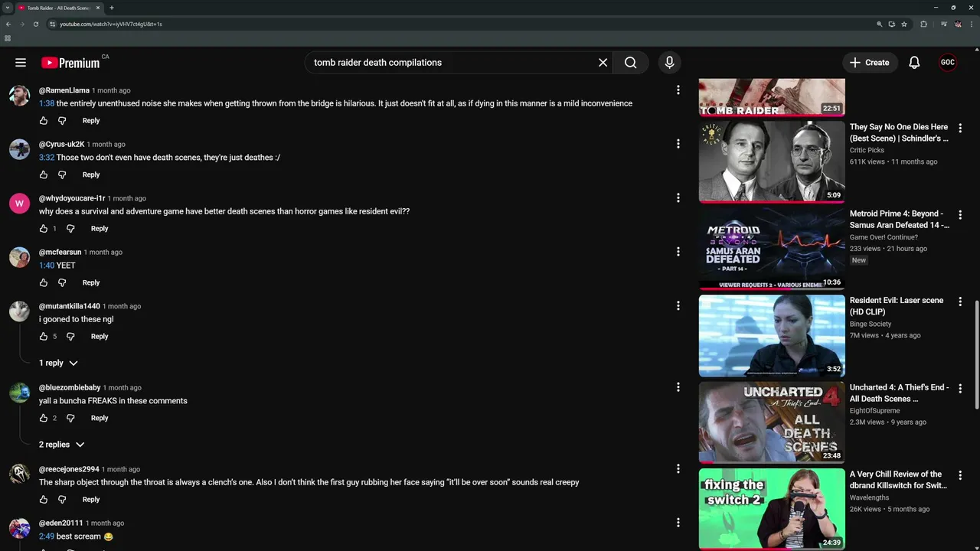Dislike the comment by @reecejones2994
Screen dimensions: 980x551
click(62, 500)
